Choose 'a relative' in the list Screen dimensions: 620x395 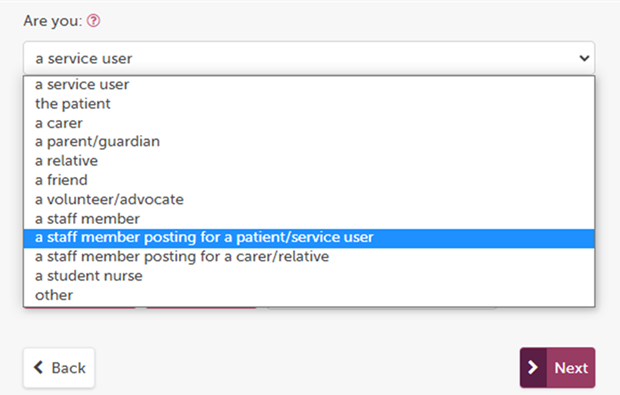(309, 161)
